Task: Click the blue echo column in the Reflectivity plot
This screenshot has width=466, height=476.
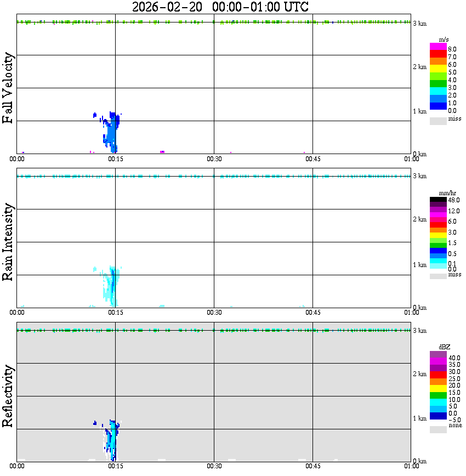Action: tap(112, 440)
